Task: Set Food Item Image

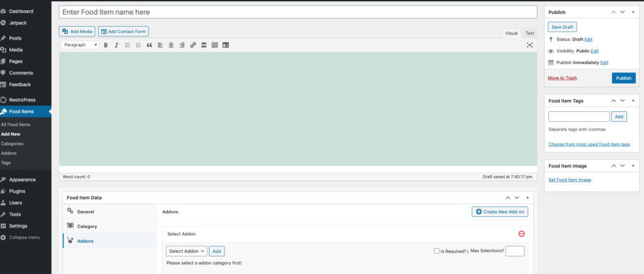Action: [x=570, y=180]
